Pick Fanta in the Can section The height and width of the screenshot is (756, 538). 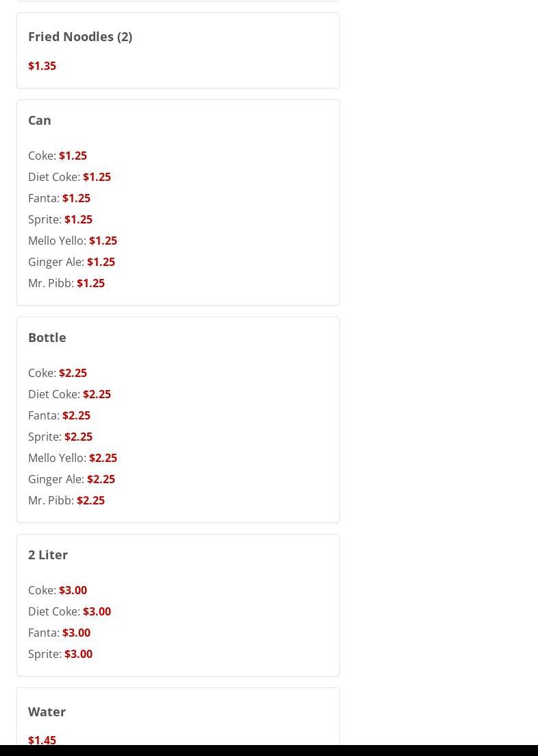click(60, 198)
